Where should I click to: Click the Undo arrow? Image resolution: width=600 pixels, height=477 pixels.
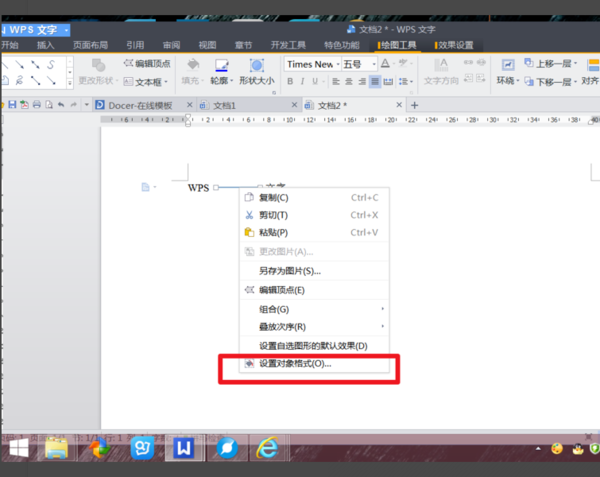(x=61, y=104)
